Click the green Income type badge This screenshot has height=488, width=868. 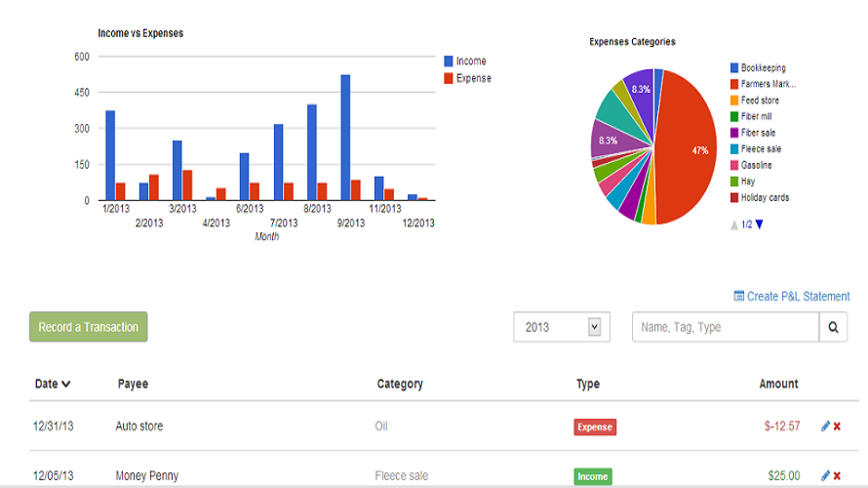click(592, 476)
